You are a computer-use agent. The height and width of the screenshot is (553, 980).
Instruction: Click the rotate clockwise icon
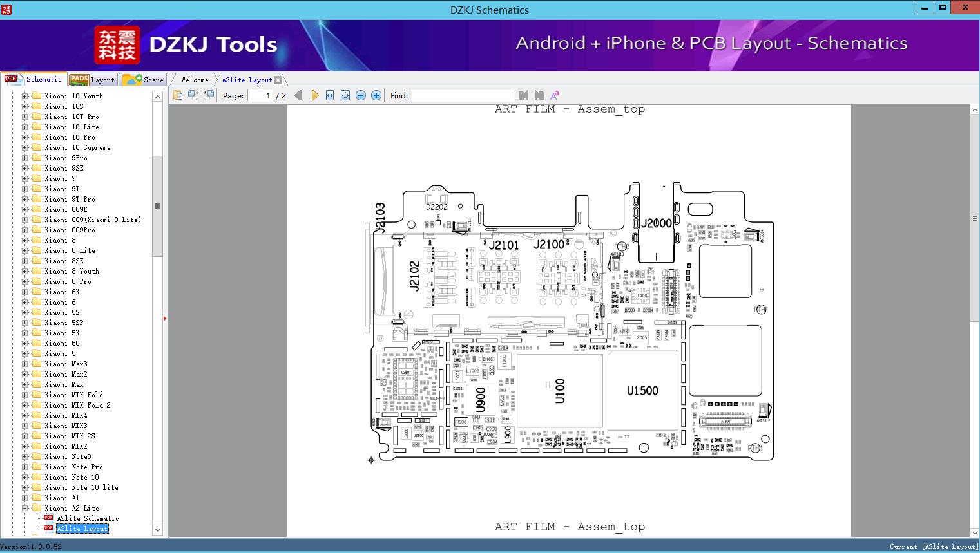click(209, 95)
